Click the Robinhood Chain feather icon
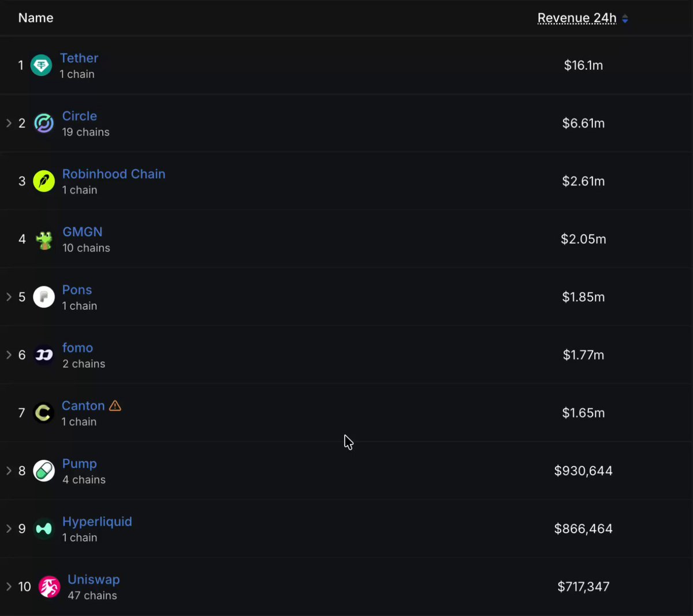 tap(44, 181)
